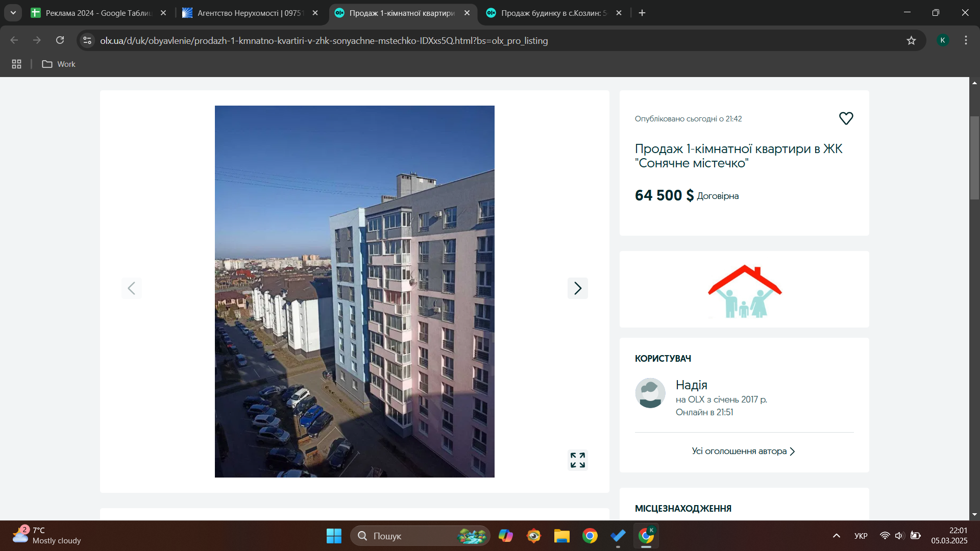Reload the page
Image resolution: width=980 pixels, height=551 pixels.
(x=60, y=40)
